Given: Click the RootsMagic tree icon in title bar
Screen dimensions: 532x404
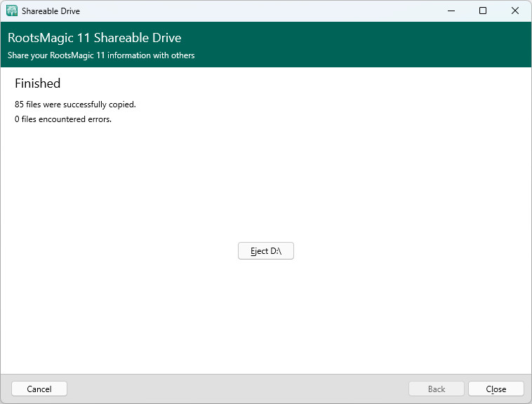Looking at the screenshot, I should 12,11.
